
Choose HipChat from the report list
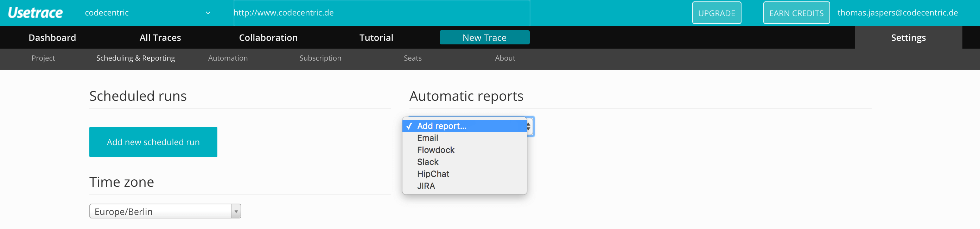tap(465, 174)
